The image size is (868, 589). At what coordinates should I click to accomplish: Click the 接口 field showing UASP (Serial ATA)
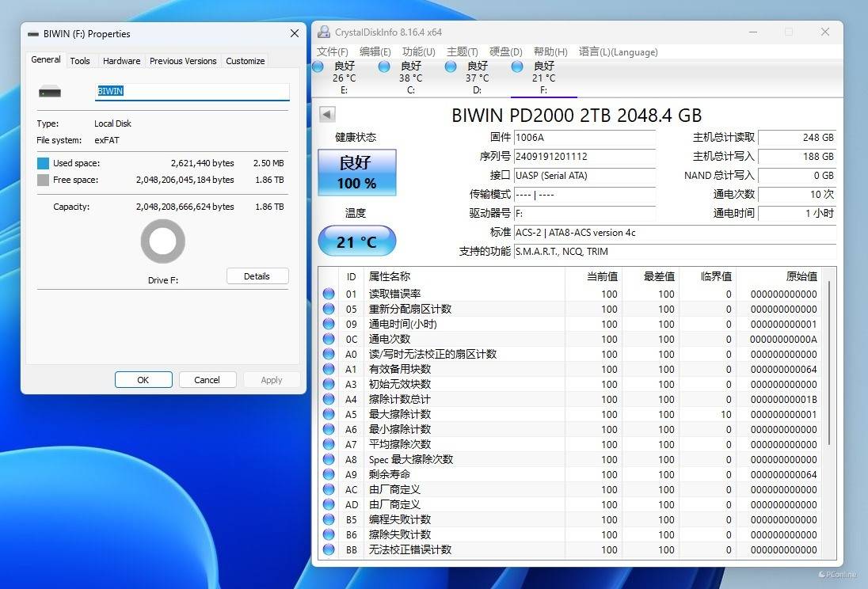(584, 176)
